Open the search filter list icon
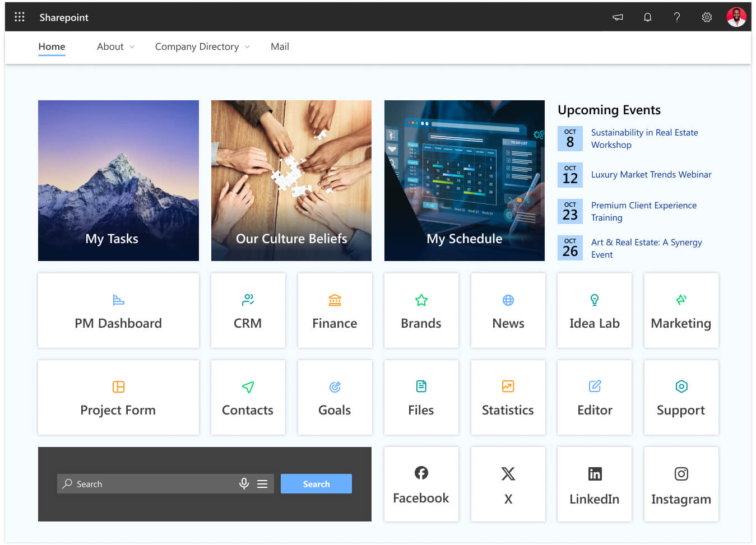756x545 pixels. point(262,484)
